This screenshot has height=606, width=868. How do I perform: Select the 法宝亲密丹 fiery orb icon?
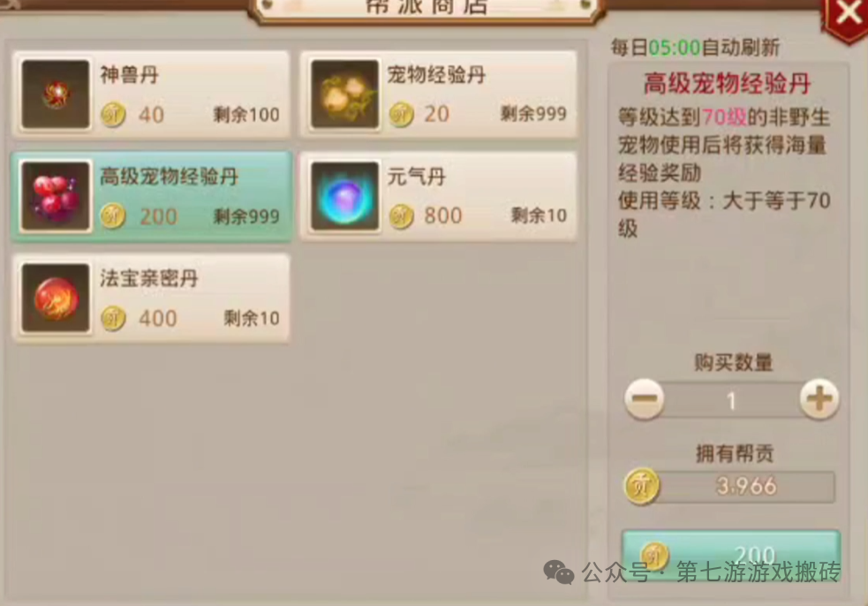[x=56, y=298]
